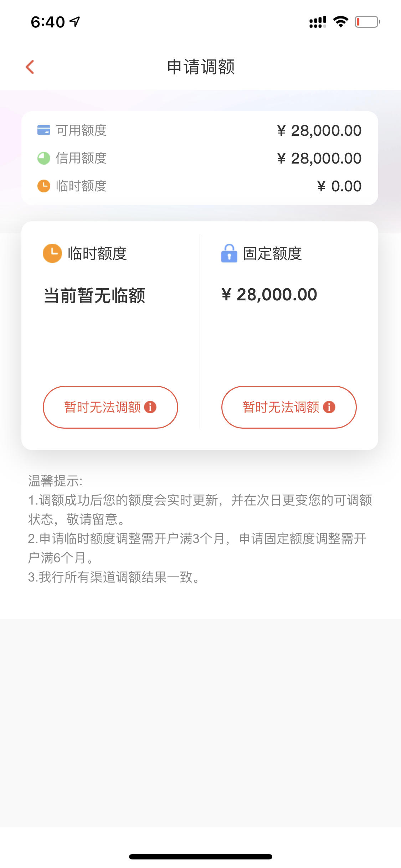Tap the green pie icon beside 信用额度
Image resolution: width=401 pixels, height=868 pixels.
44,158
